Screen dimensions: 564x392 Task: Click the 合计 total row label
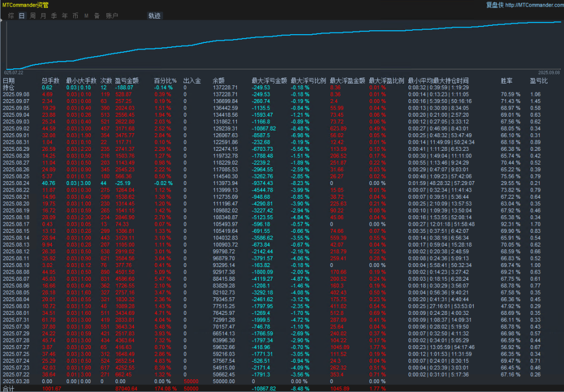click(9, 388)
